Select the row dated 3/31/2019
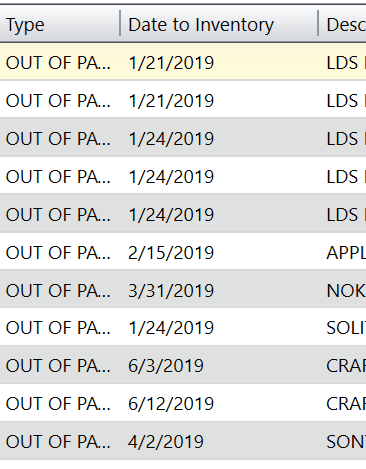The width and height of the screenshot is (366, 469). point(183,290)
